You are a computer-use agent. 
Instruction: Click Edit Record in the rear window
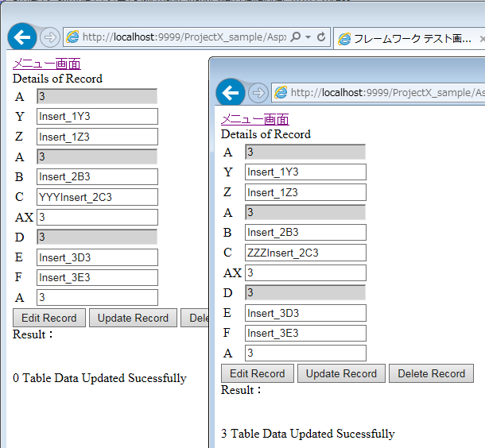click(x=49, y=318)
